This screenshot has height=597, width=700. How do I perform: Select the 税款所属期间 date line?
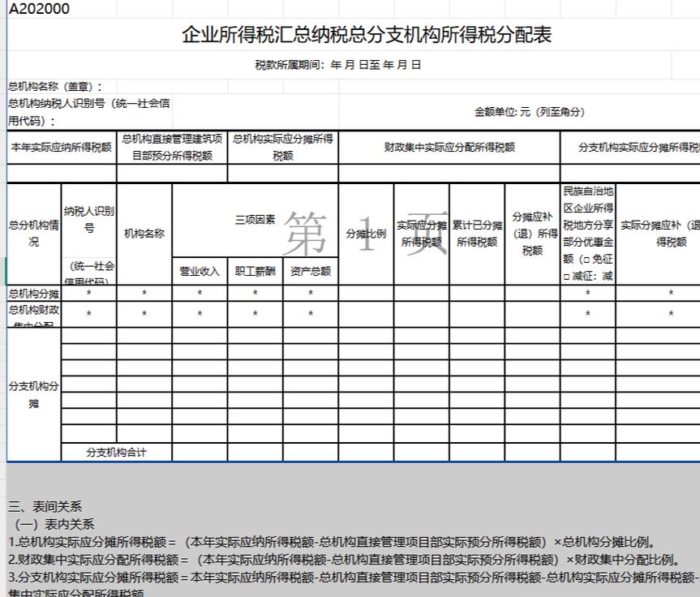tap(338, 65)
